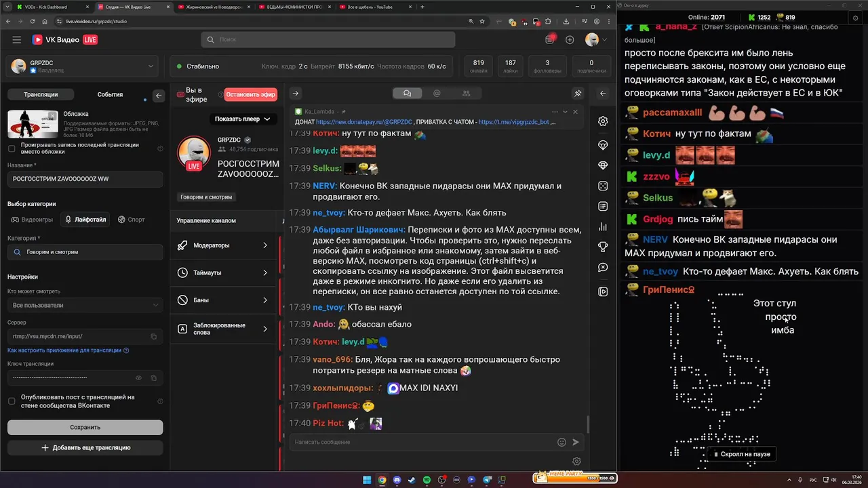This screenshot has width=868, height=488.
Task: Switch to the Трансляции tab
Action: (41, 95)
